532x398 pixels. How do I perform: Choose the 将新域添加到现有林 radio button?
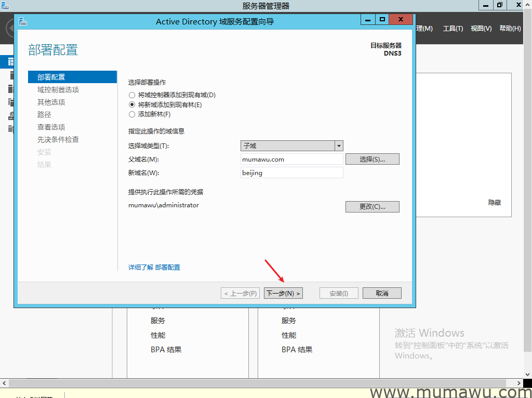click(132, 105)
